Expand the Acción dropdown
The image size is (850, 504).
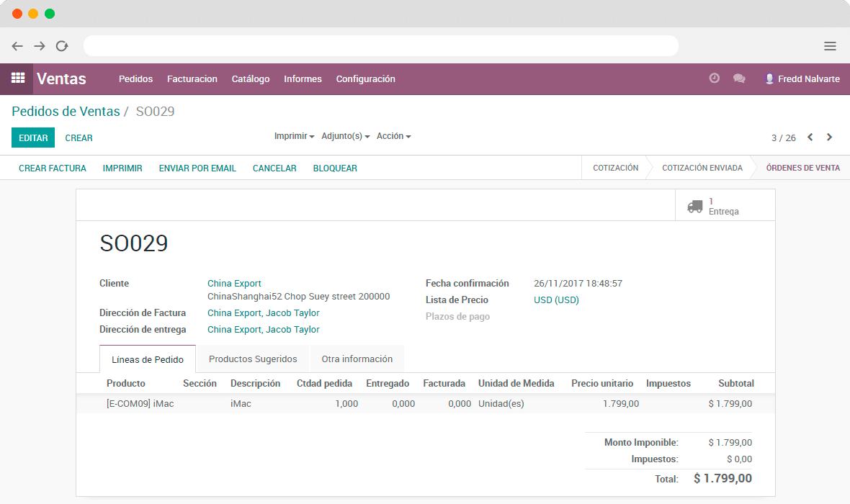click(x=393, y=136)
